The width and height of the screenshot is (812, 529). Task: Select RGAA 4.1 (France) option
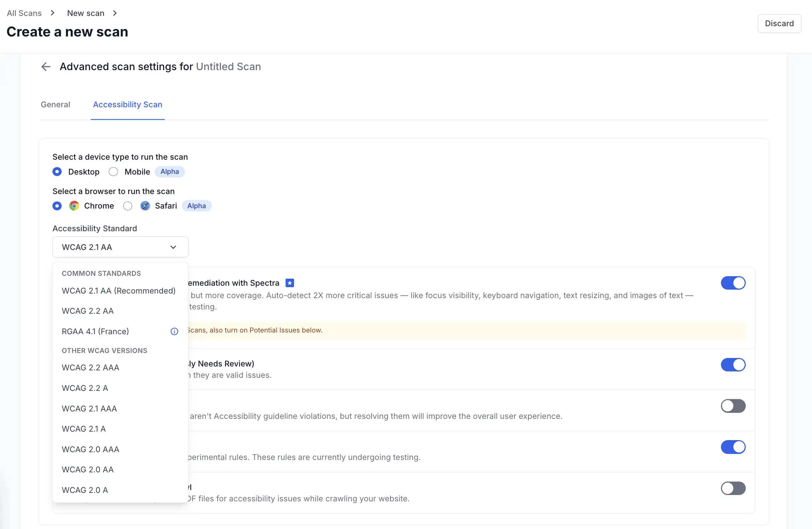120,331
